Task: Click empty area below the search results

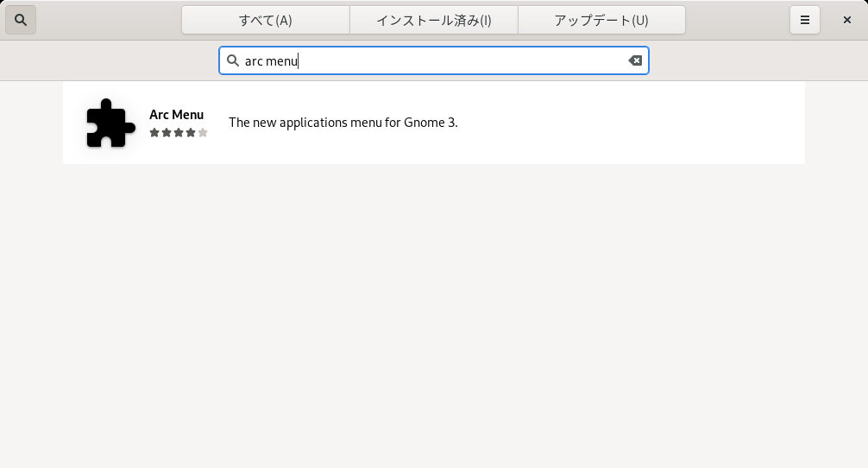Action: coord(434,316)
